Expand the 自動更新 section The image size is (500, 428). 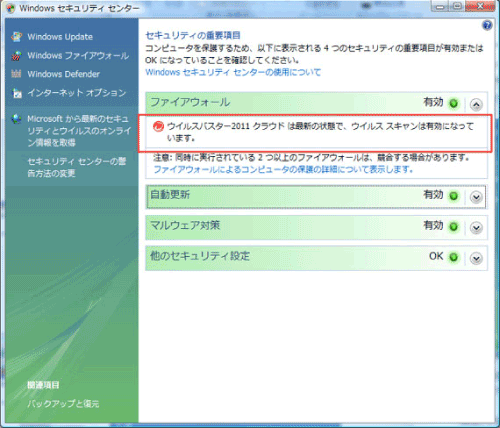pos(476,197)
